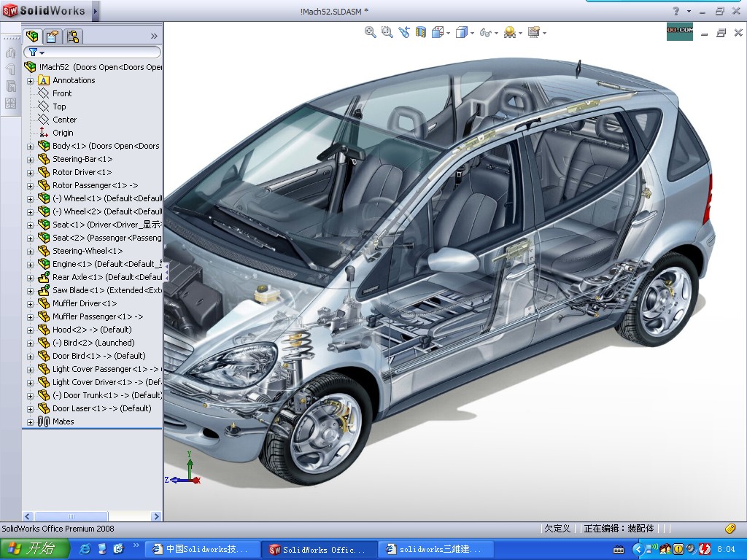The image size is (747, 560).
Task: Click the Saw Blade<1> component icon
Action: pyautogui.click(x=44, y=290)
